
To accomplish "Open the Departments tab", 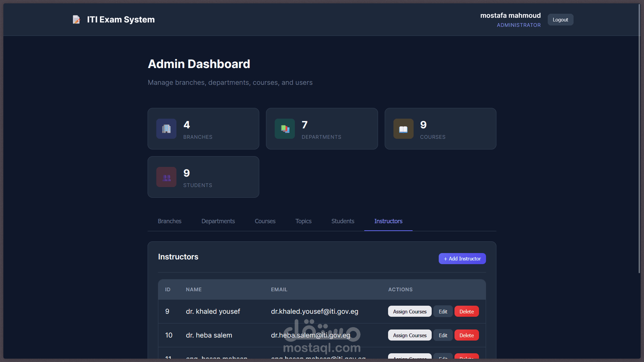I will pos(218,221).
